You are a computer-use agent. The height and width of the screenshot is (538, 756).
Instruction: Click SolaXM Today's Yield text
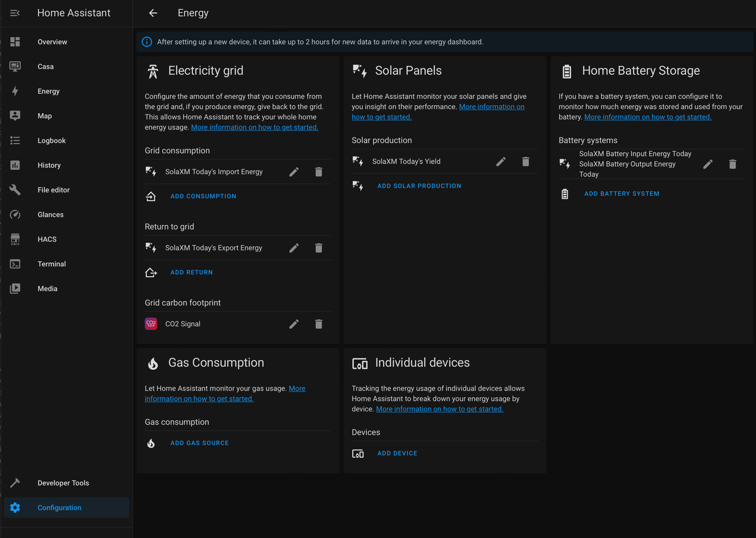coord(406,161)
